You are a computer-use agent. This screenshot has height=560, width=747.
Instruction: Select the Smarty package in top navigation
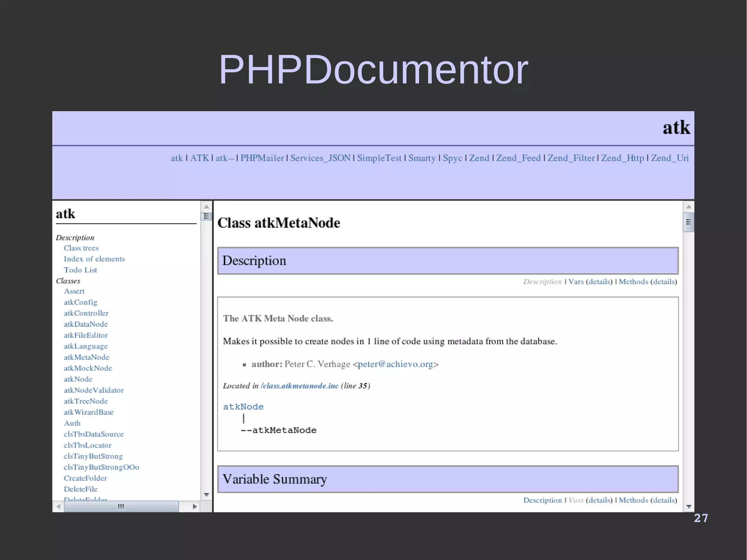tap(422, 158)
